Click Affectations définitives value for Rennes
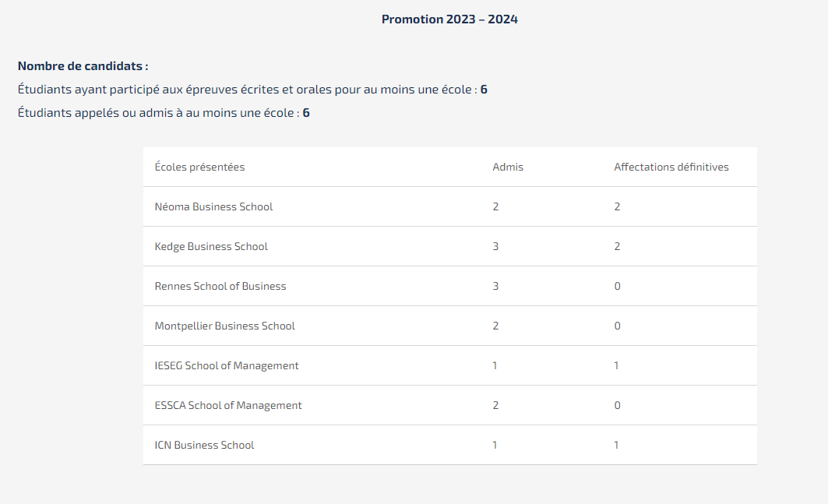828x504 pixels. click(x=618, y=286)
